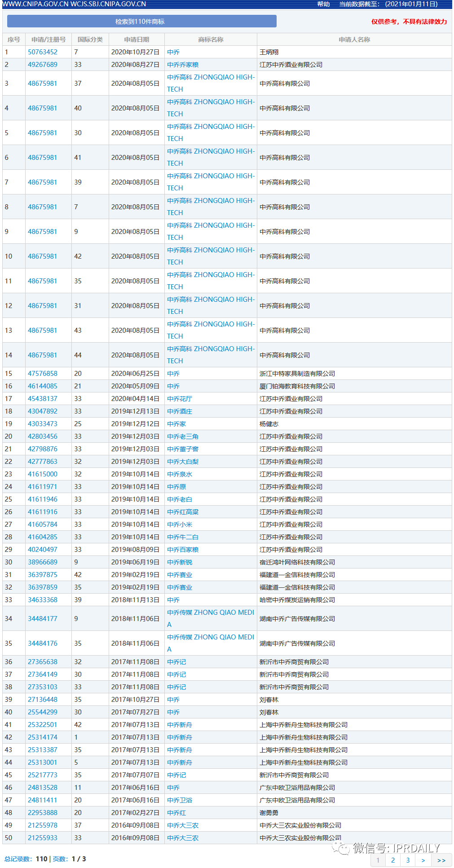Open application number 38966689
Screen dimensions: 454x868
[43, 562]
